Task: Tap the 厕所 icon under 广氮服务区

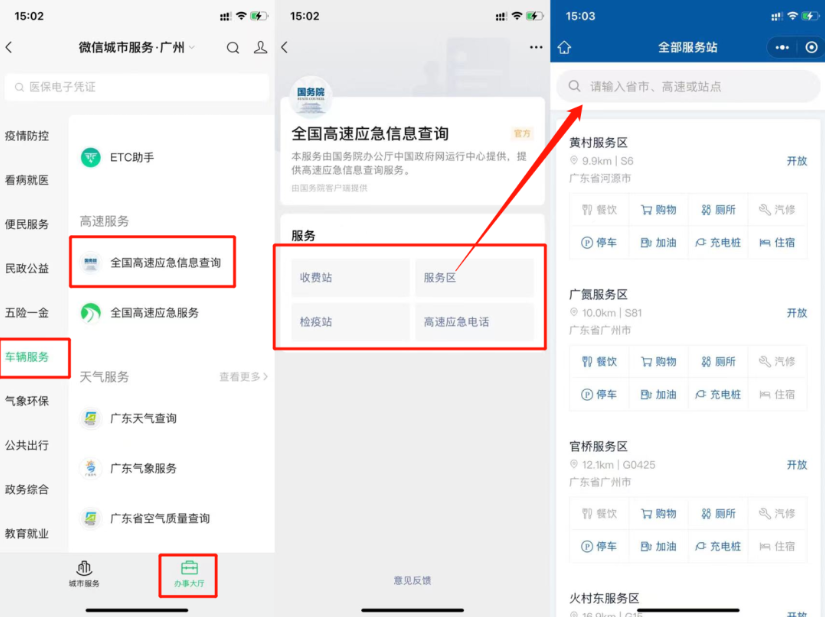Action: 706,362
